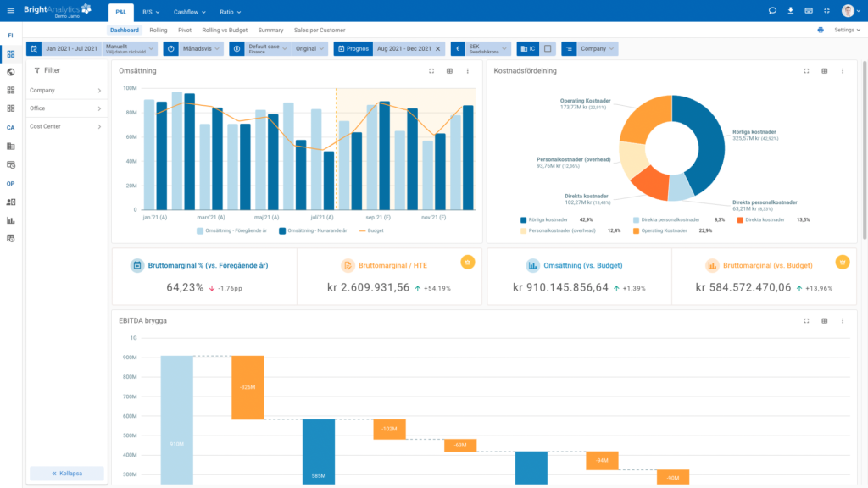
Task: Toggle the IC checkbox in the filter bar
Action: pyautogui.click(x=548, y=49)
